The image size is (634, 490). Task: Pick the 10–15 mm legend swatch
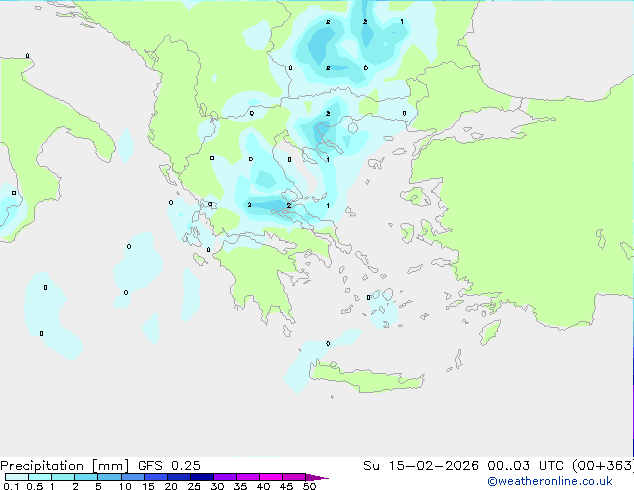(x=132, y=477)
